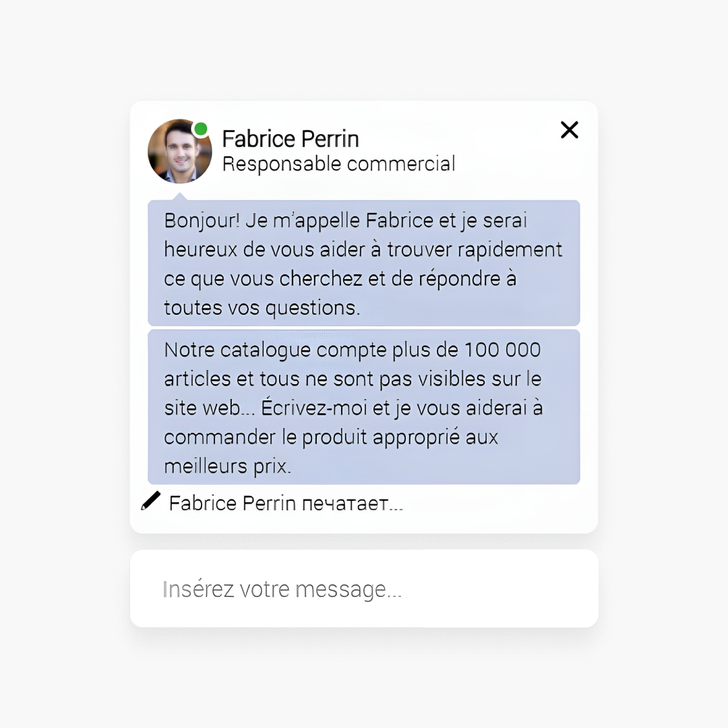Click the 'Bonjour! Je m'appelle Fabrice' message bubble

[364, 263]
